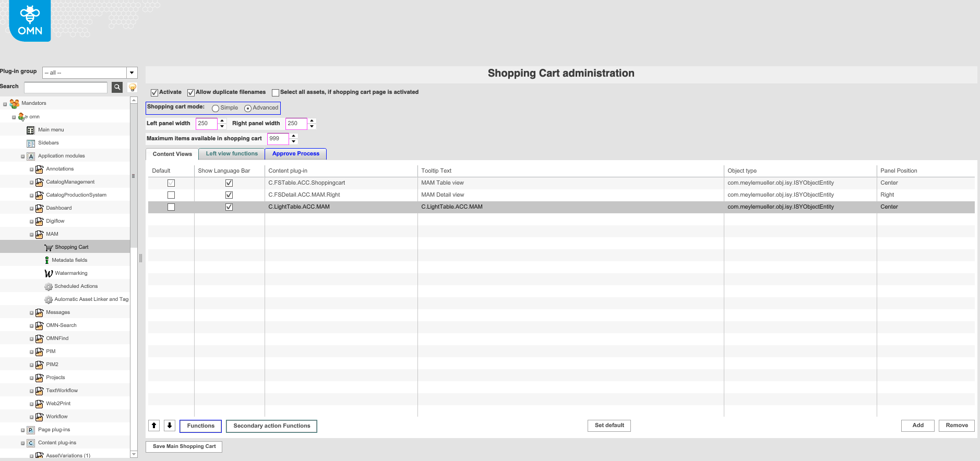Toggle the Activate checkbox
Image resolution: width=980 pixels, height=461 pixels.
coord(154,93)
